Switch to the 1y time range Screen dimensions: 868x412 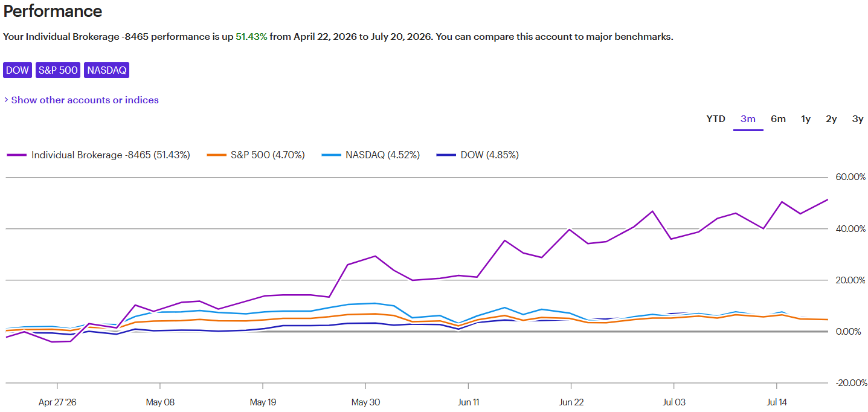806,119
